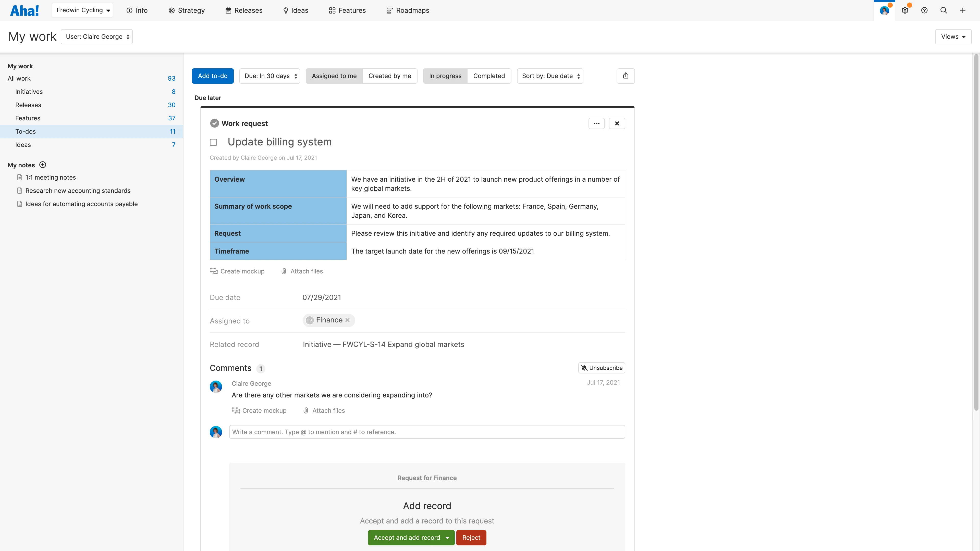Add a new note with plus icon

[43, 165]
